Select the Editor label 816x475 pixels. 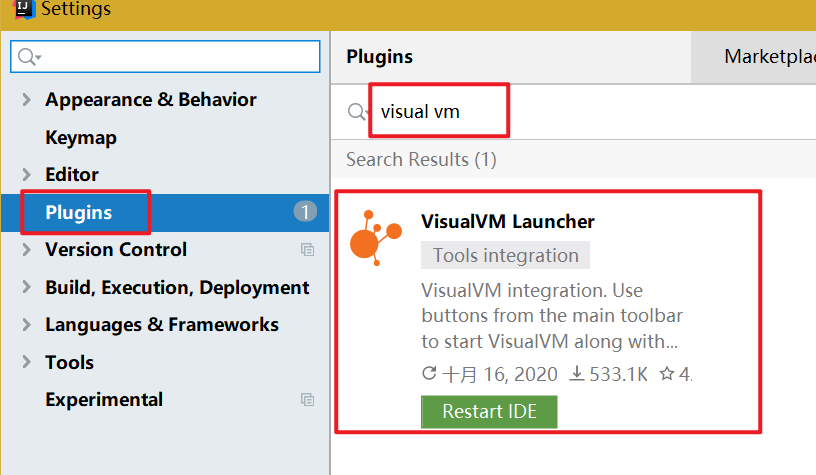click(72, 174)
